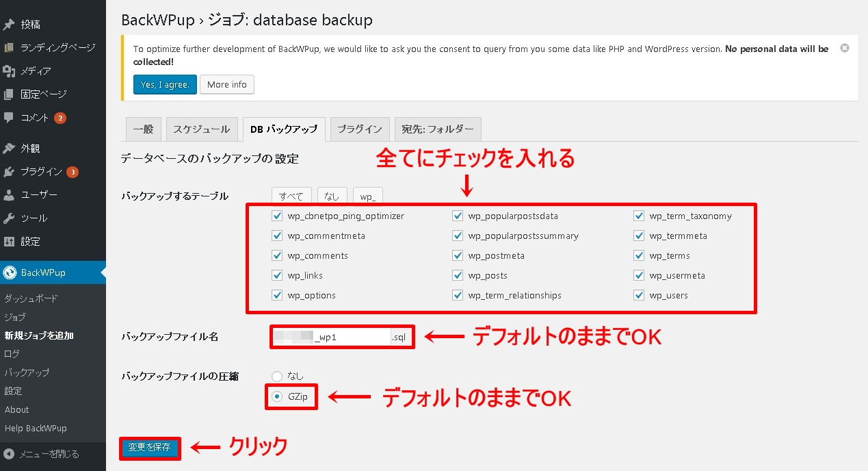Open ログ submenu item
The image size is (868, 471).
click(x=12, y=354)
